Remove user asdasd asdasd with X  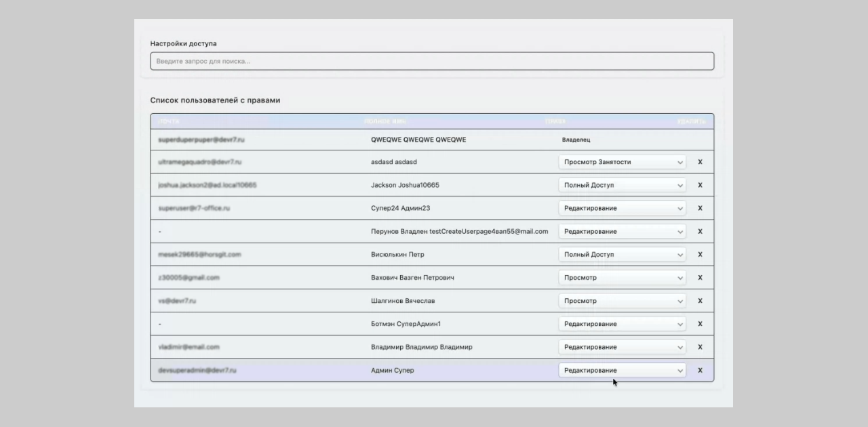click(x=700, y=162)
